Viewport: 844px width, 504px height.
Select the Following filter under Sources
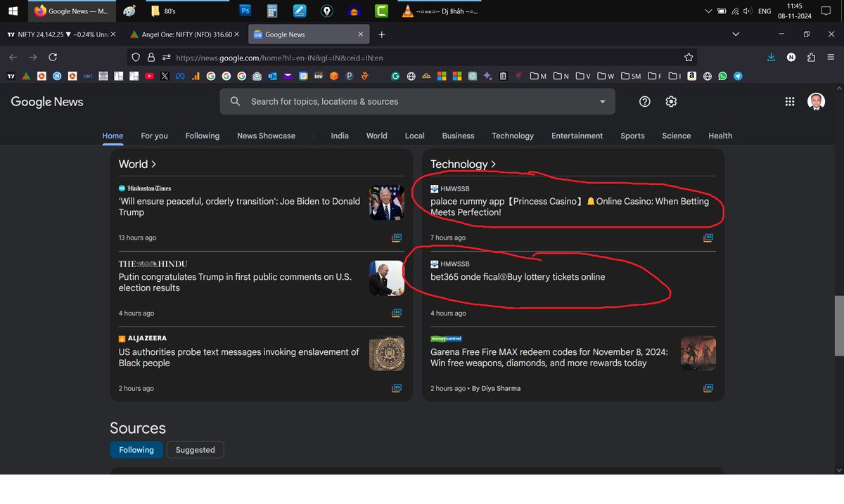point(136,449)
